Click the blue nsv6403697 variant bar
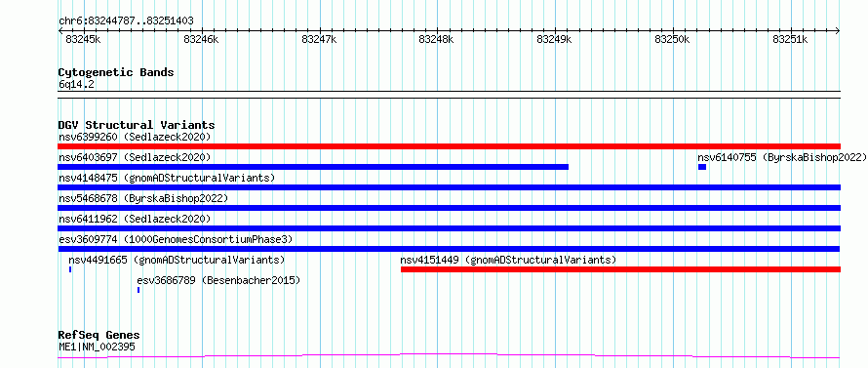Image resolution: width=868 pixels, height=368 pixels. coord(313,167)
